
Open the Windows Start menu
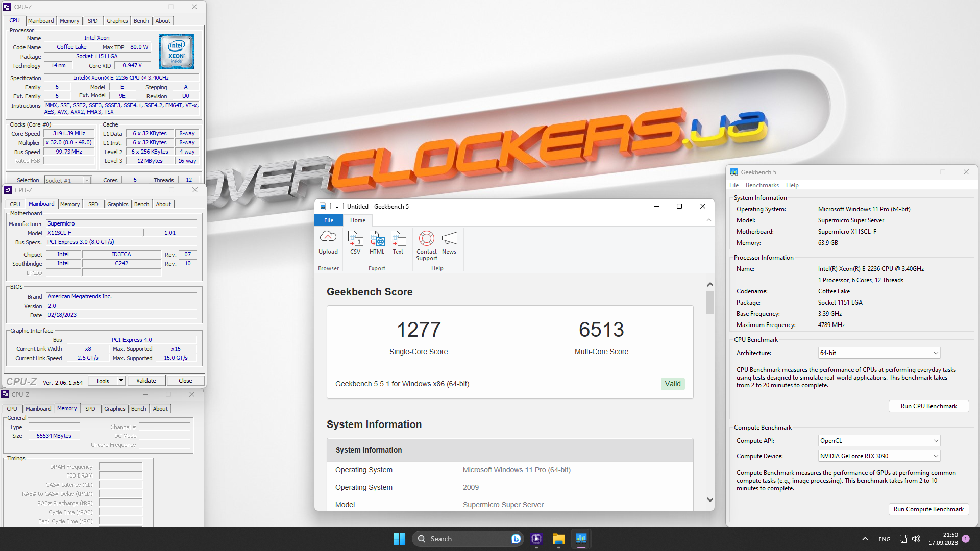(399, 539)
